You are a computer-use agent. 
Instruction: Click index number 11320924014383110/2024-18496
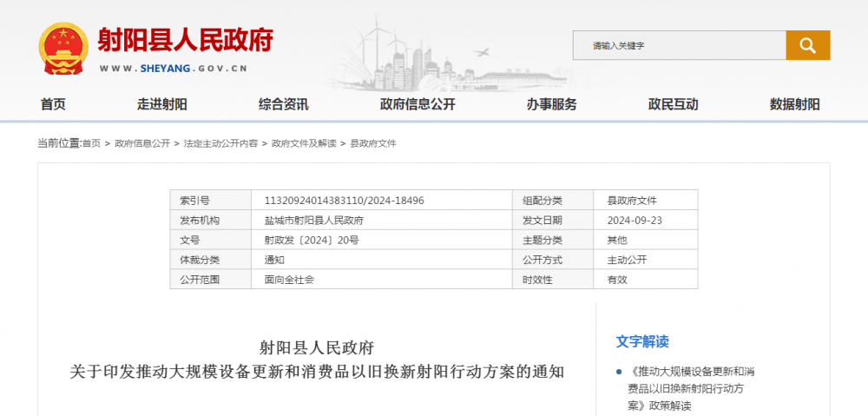(x=345, y=201)
